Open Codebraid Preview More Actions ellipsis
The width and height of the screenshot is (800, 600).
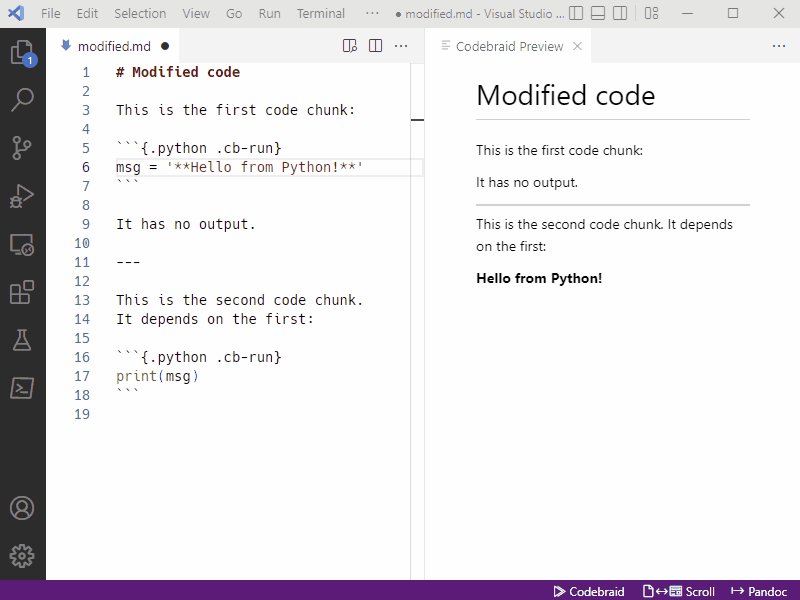(x=779, y=46)
